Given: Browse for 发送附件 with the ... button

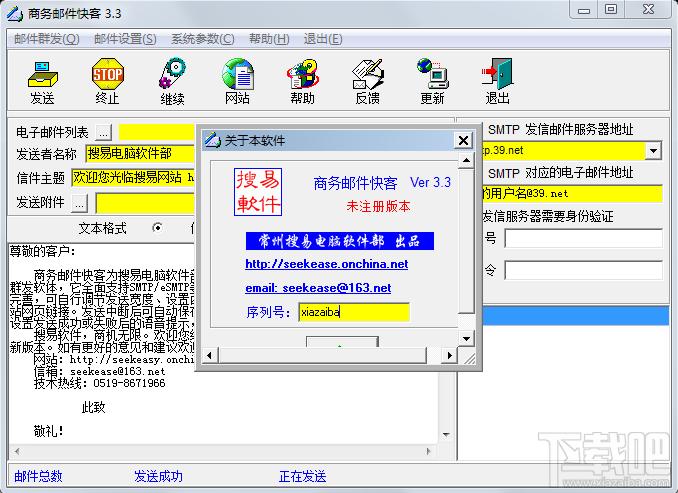Looking at the screenshot, I should pyautogui.click(x=79, y=203).
